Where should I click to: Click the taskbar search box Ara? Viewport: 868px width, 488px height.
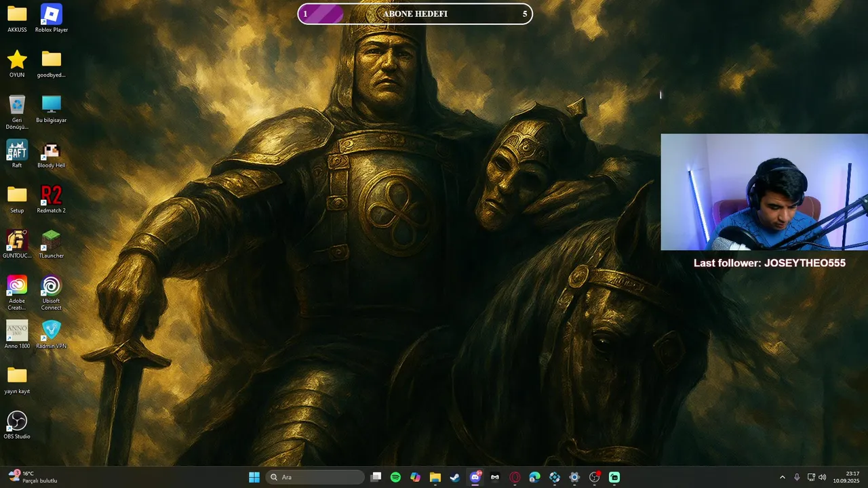tap(315, 477)
